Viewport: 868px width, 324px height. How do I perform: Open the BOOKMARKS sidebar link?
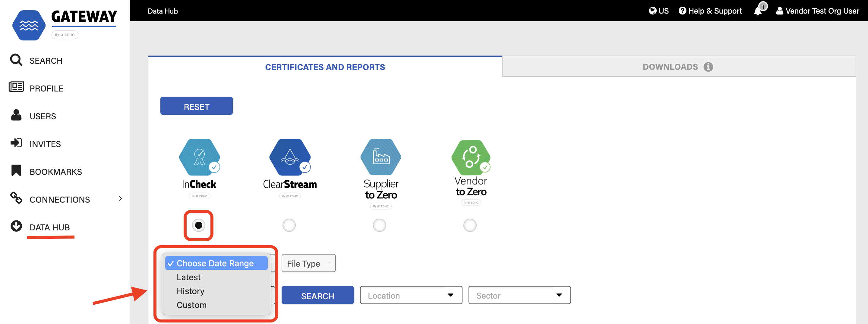click(x=55, y=172)
